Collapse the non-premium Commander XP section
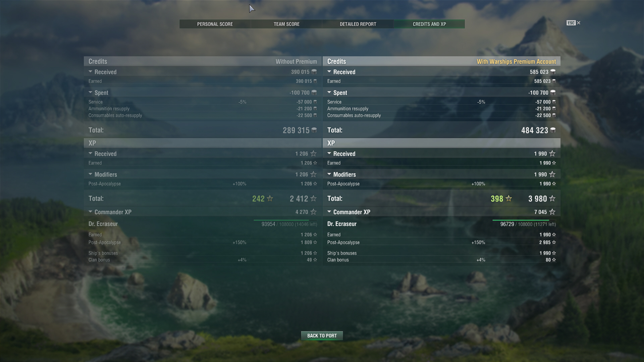644x362 pixels. click(x=90, y=212)
